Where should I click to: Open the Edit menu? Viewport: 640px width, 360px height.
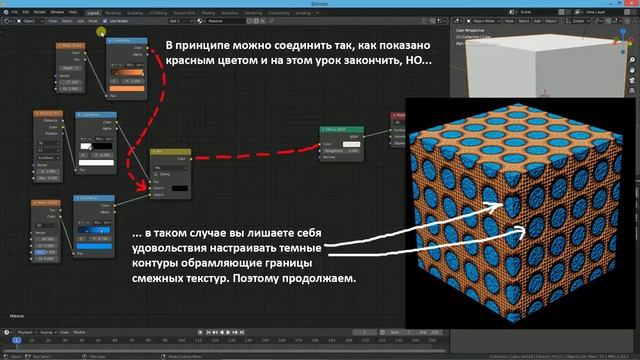(x=26, y=12)
